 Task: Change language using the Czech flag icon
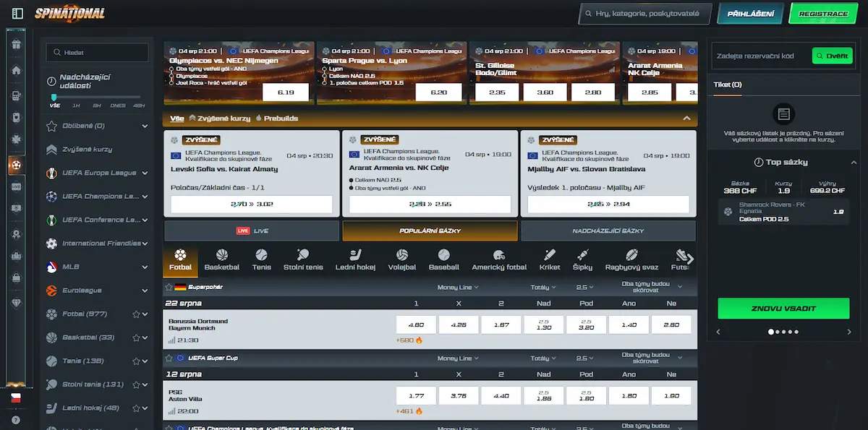[x=16, y=397]
